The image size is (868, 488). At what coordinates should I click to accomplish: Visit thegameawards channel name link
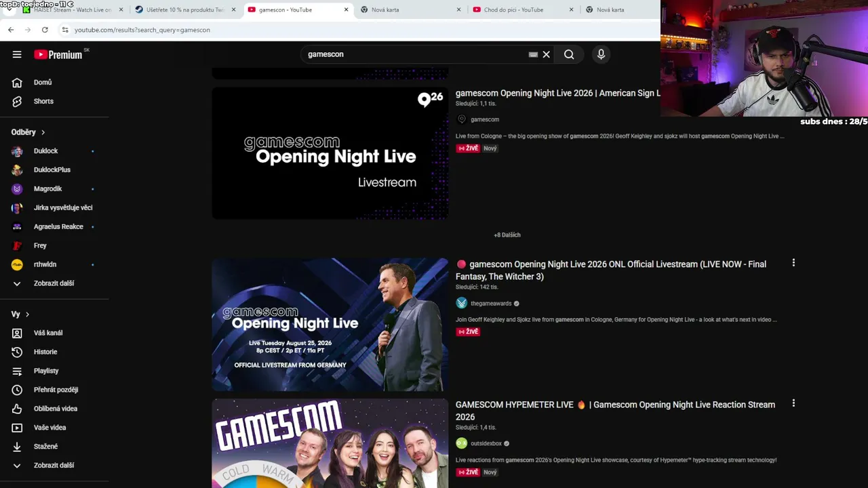point(491,303)
